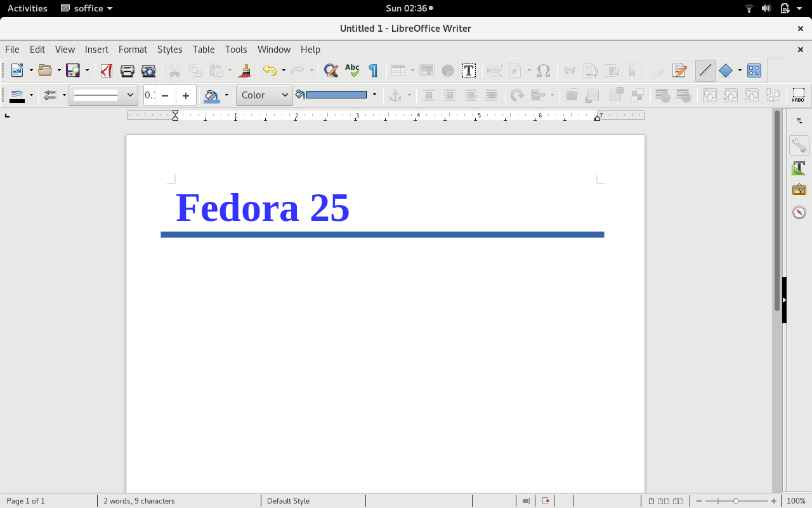This screenshot has width=812, height=508.
Task: Open soffice application menu in top bar
Action: point(86,8)
